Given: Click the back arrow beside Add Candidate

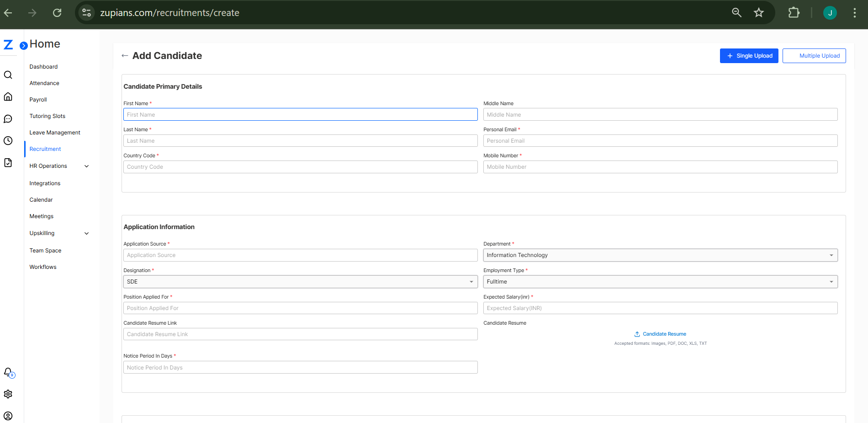Looking at the screenshot, I should click(x=125, y=56).
